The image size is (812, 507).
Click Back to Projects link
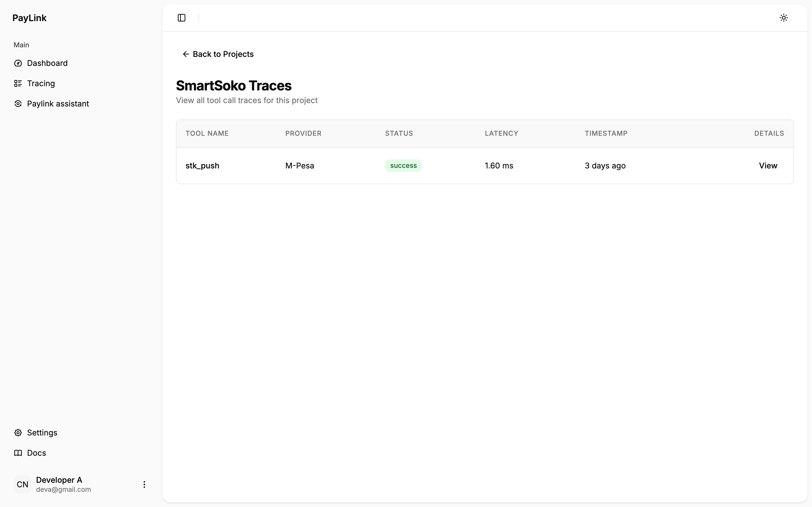pyautogui.click(x=223, y=54)
